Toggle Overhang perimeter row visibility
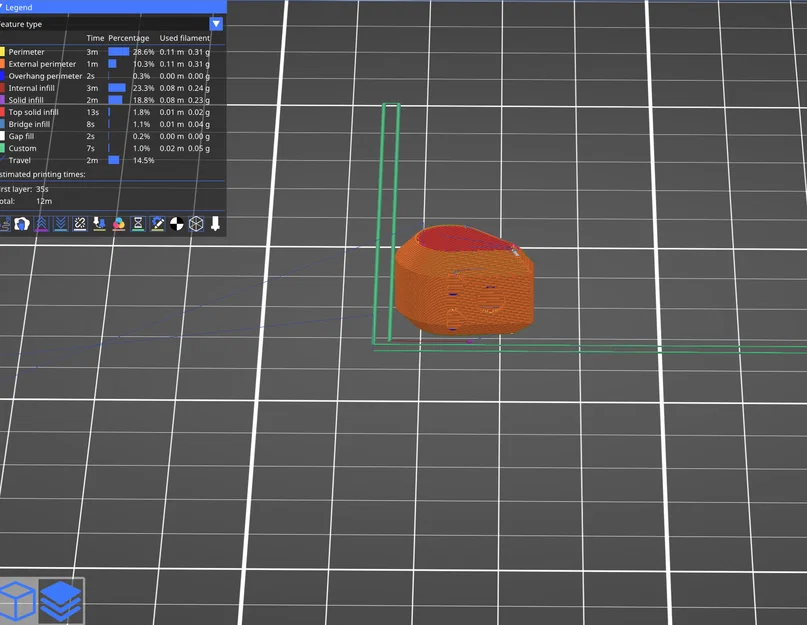This screenshot has height=625, width=807. click(105, 76)
